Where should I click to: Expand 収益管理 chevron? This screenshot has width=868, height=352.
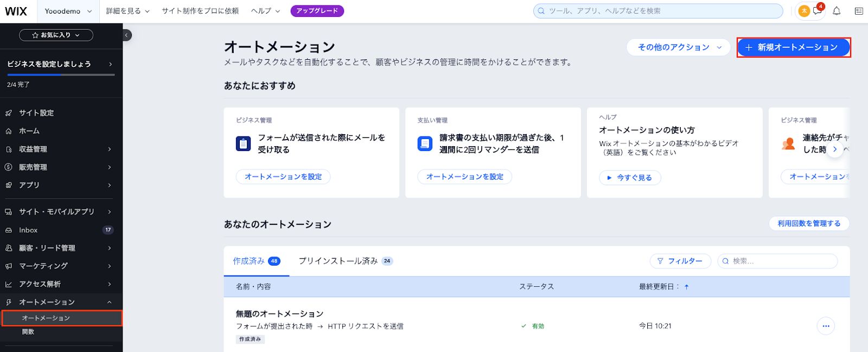point(110,149)
